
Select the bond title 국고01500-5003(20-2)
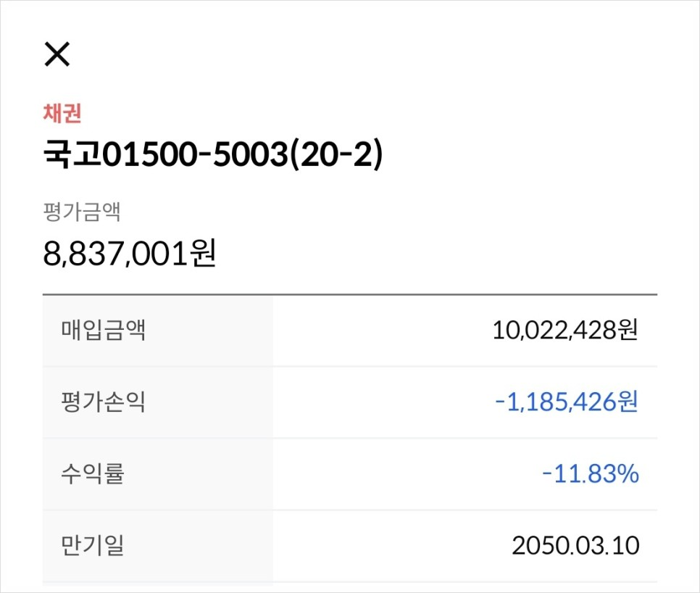tap(213, 154)
